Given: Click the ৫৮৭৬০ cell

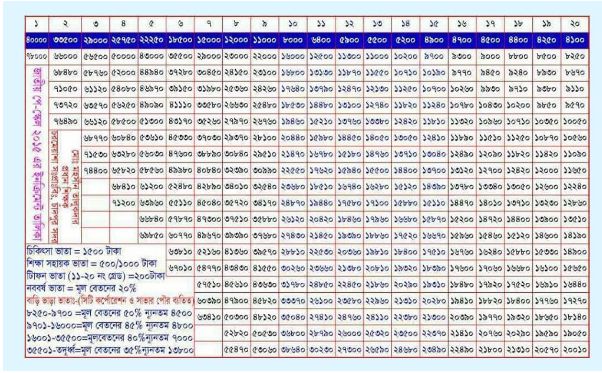Looking at the screenshot, I should point(95,73).
